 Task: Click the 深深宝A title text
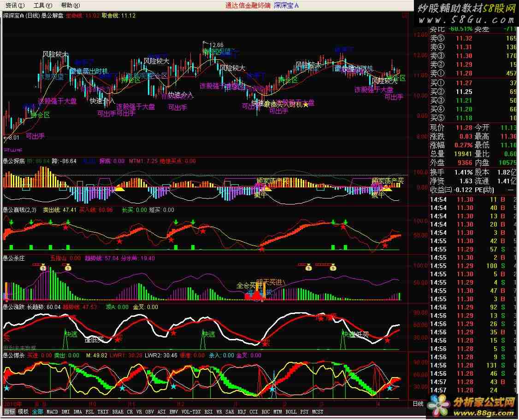coord(286,5)
